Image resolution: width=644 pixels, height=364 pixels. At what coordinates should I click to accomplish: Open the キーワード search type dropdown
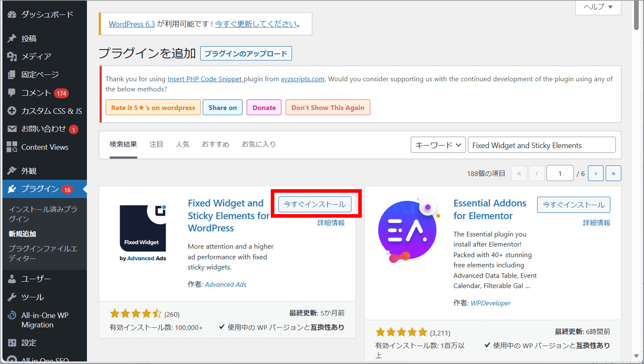438,145
